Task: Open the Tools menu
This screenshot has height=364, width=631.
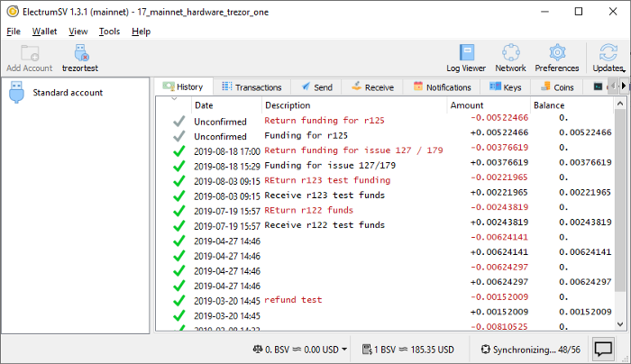Action: (x=109, y=32)
